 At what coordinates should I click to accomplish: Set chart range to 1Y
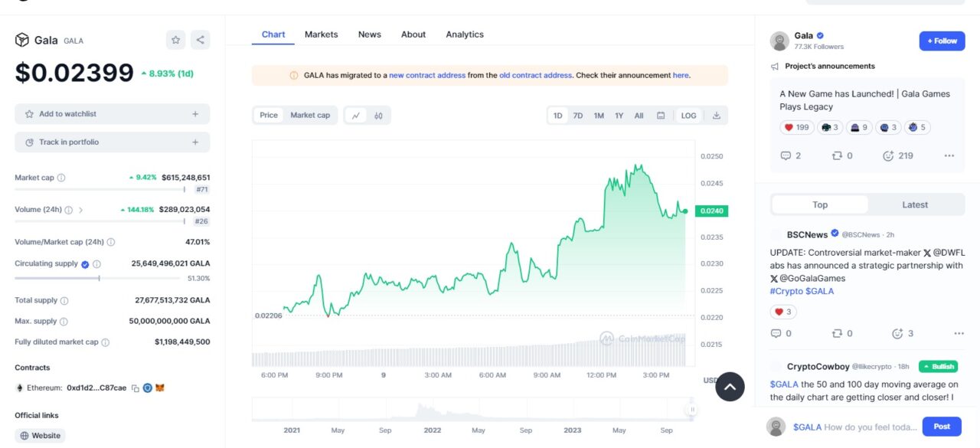[619, 116]
